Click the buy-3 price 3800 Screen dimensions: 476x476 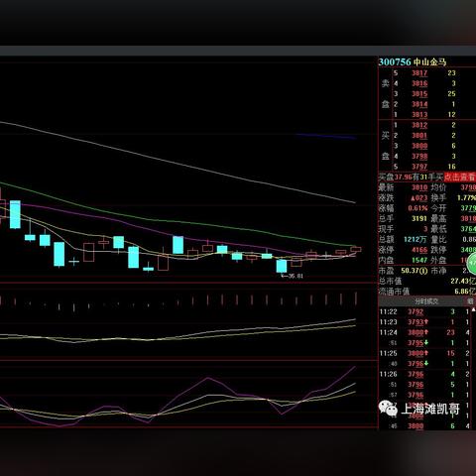419,146
